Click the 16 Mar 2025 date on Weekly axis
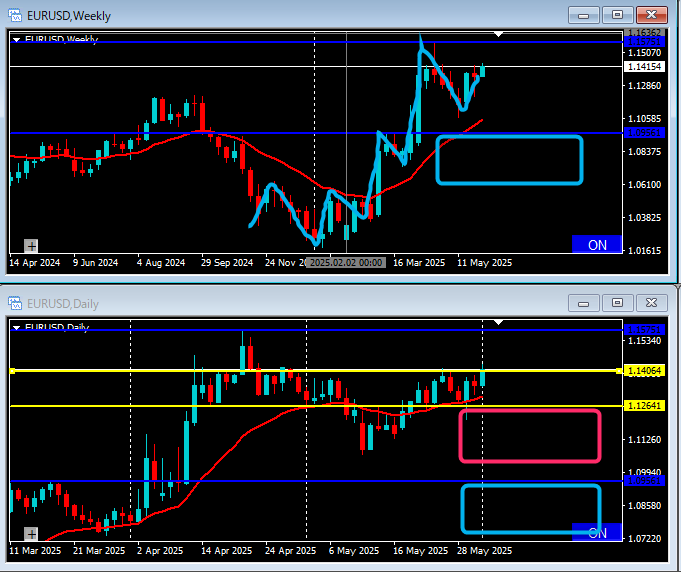681x572 pixels. click(x=419, y=263)
